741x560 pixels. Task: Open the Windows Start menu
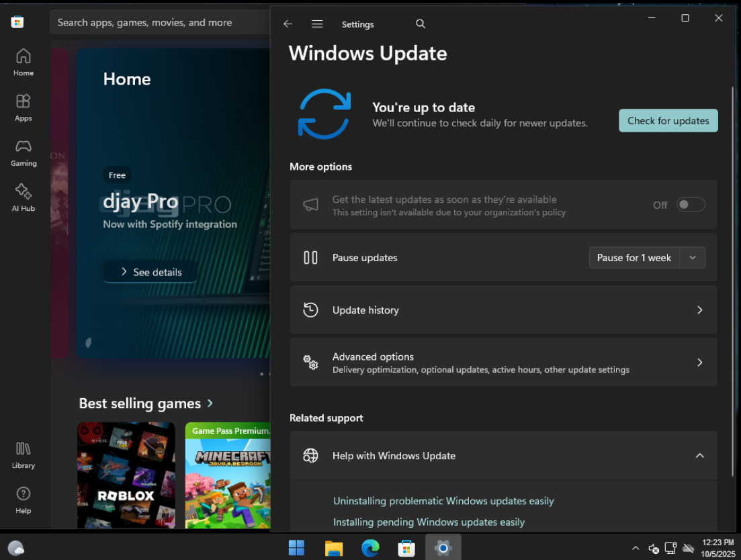click(297, 548)
